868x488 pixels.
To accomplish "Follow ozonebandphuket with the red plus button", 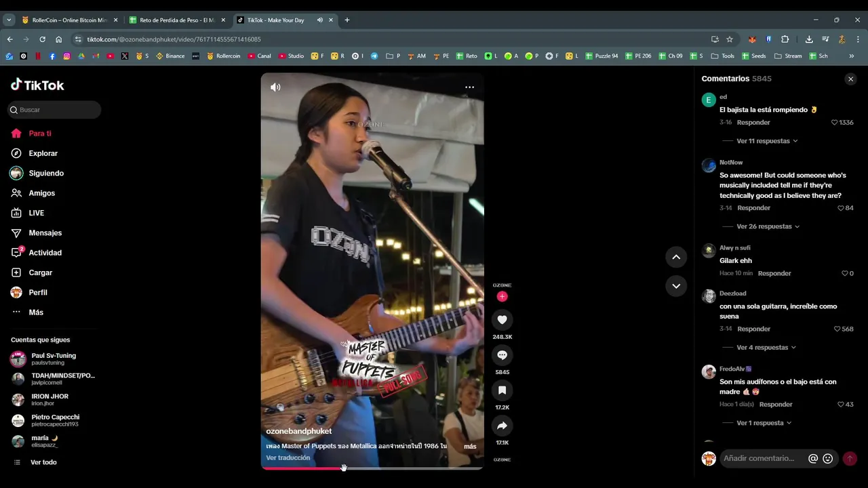I will 502,296.
